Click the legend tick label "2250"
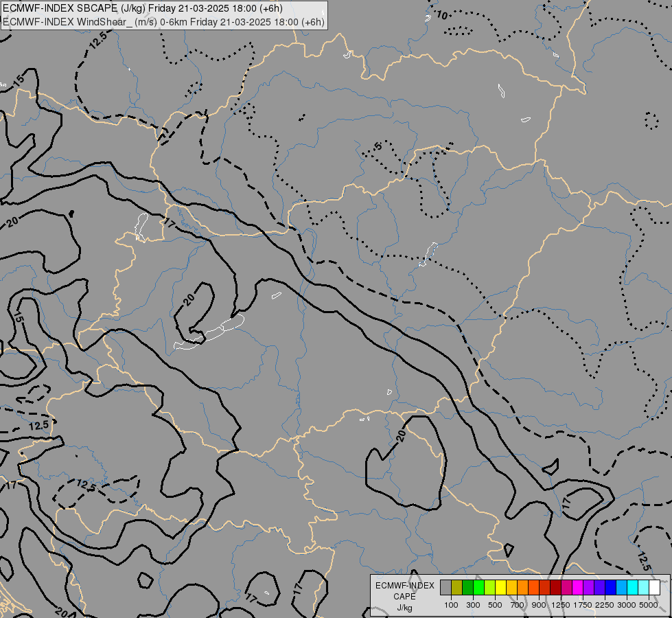 [x=605, y=605]
